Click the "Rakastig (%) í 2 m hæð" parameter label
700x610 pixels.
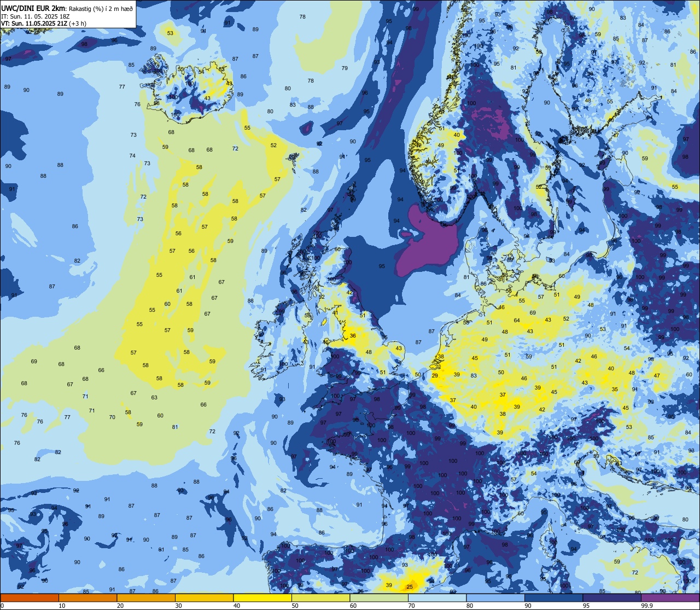click(x=101, y=8)
